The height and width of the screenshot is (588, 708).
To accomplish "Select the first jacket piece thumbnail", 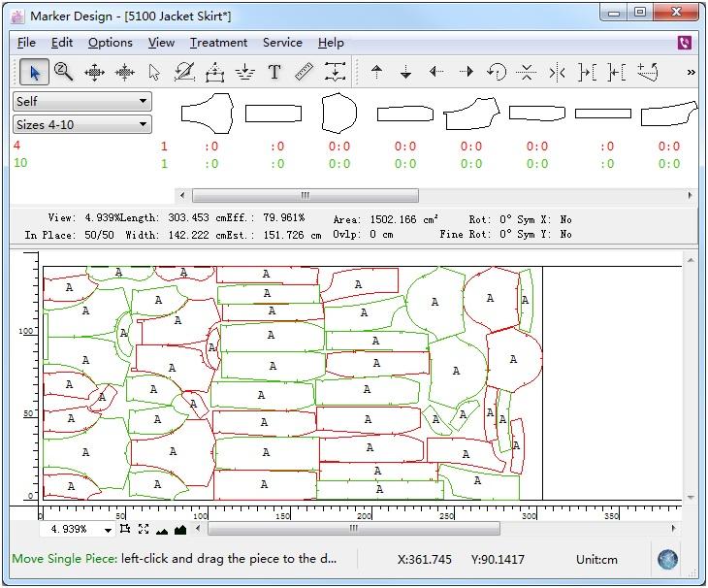I will click(207, 114).
